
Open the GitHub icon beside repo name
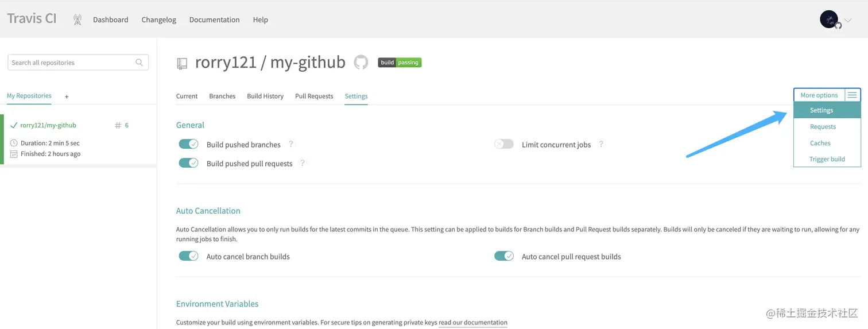(361, 62)
